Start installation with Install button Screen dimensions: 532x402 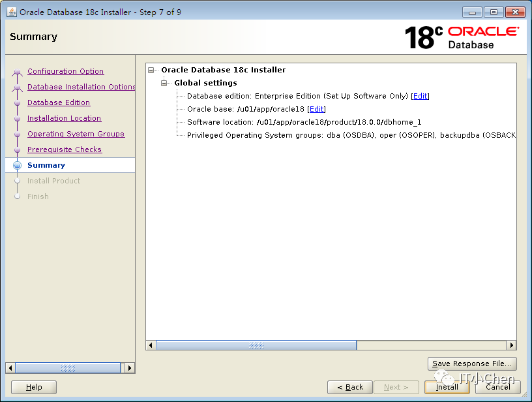point(447,387)
